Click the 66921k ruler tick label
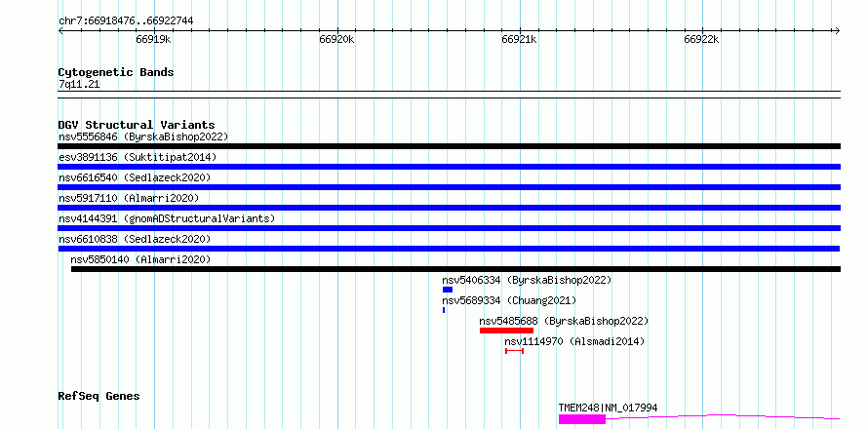Viewport: 868px width, 429px height. point(519,40)
